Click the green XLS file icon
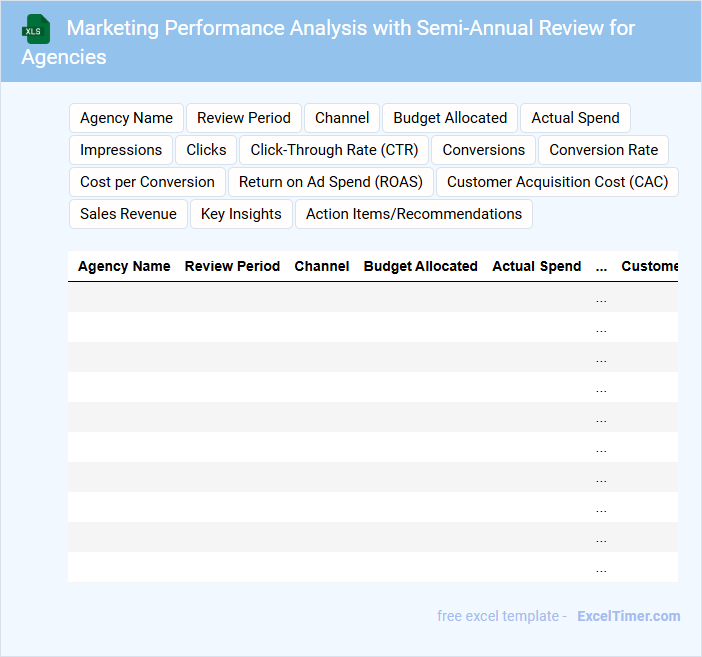This screenshot has height=657, width=702. (x=37, y=29)
